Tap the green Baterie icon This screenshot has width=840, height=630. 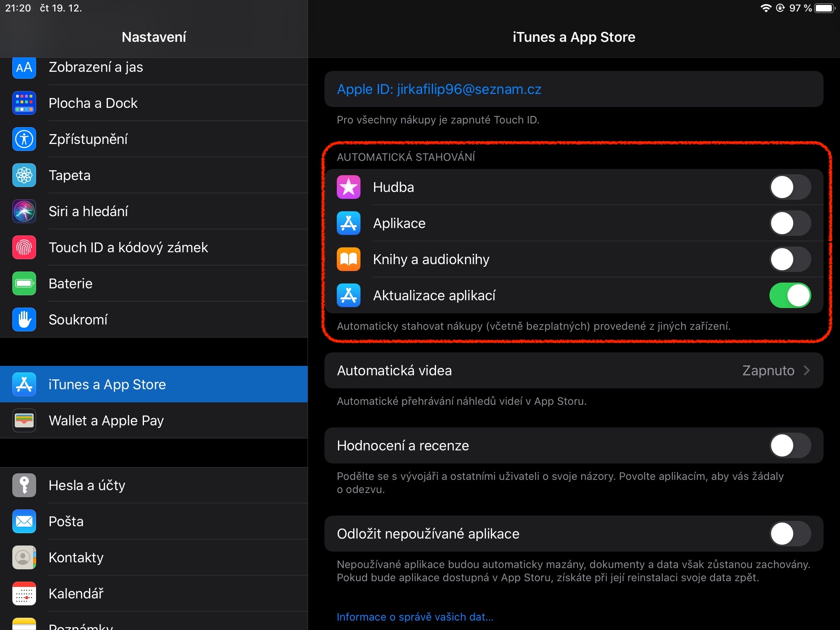(x=24, y=283)
